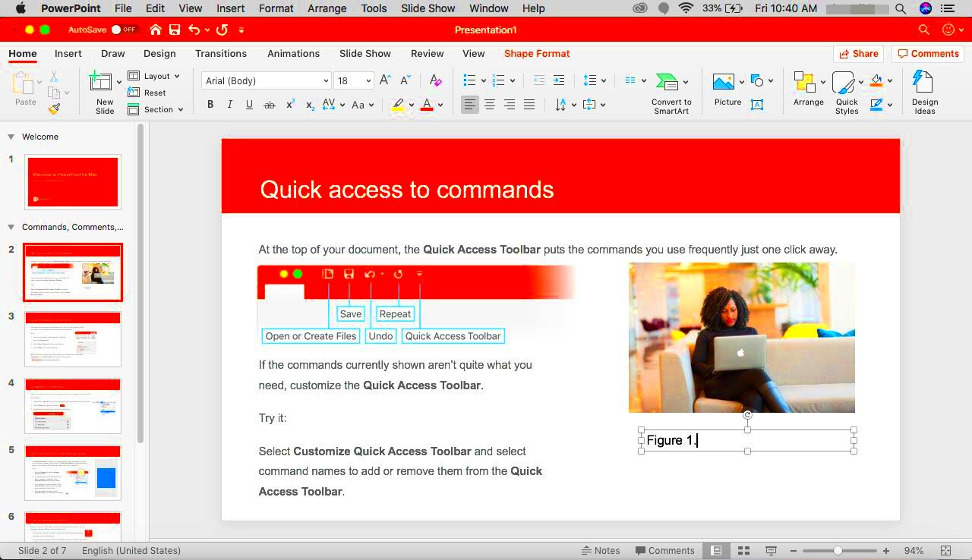Insert a Picture from ribbon
Image resolution: width=972 pixels, height=560 pixels.
[x=724, y=82]
